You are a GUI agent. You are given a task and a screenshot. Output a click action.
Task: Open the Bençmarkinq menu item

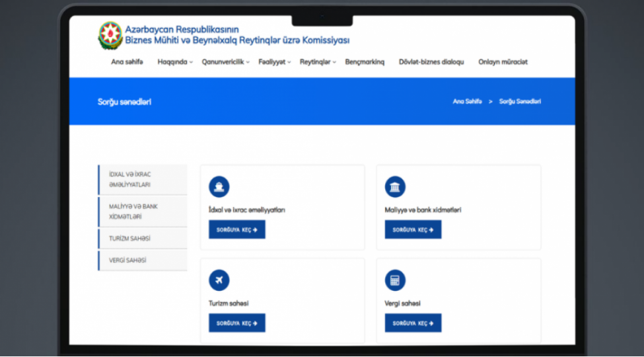point(365,62)
